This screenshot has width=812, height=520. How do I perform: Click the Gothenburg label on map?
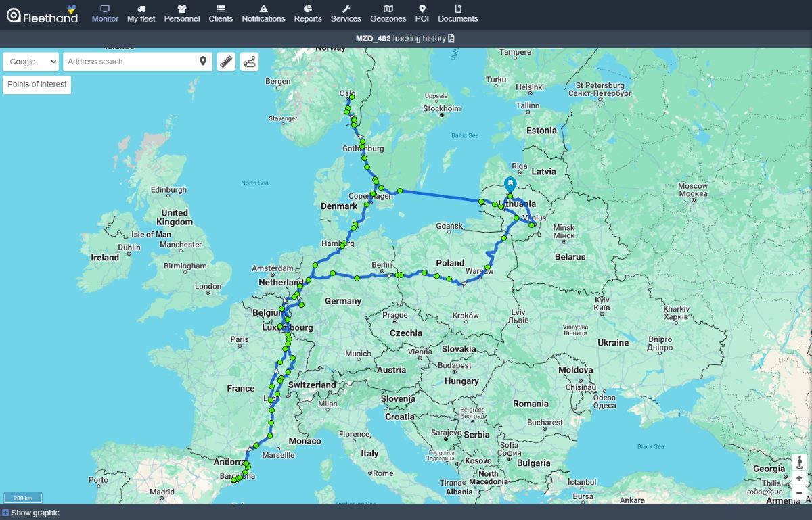tap(363, 149)
